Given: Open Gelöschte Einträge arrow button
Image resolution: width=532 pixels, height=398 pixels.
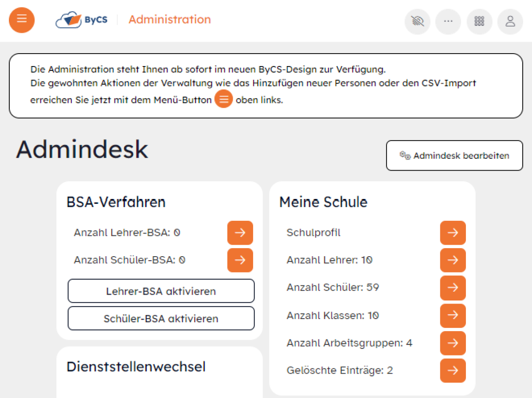Looking at the screenshot, I should click(453, 371).
